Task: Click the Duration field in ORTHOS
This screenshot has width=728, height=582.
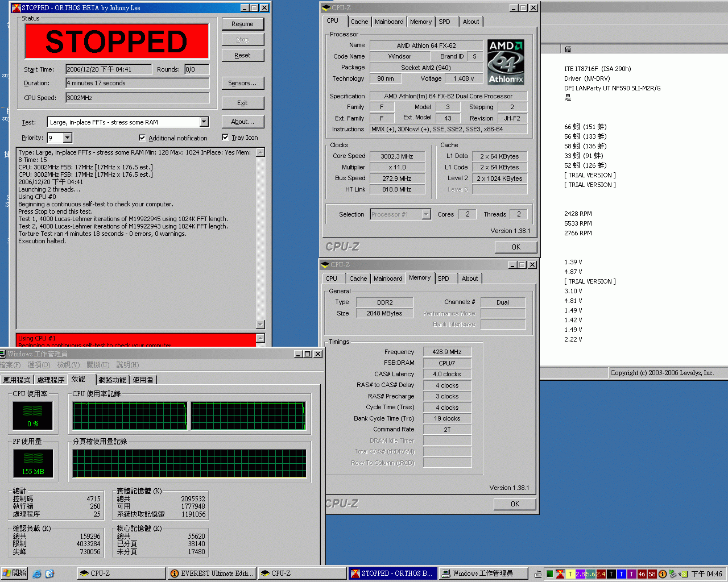Action: tap(138, 83)
